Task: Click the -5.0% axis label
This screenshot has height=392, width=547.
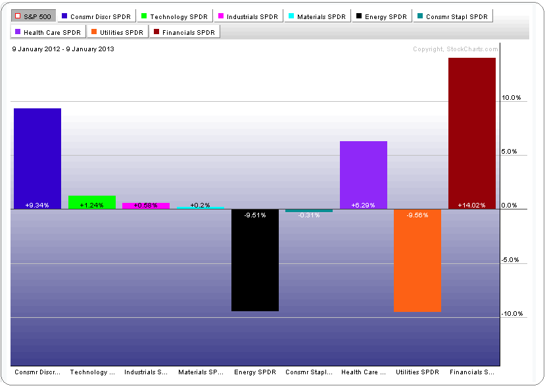Action: click(x=510, y=260)
